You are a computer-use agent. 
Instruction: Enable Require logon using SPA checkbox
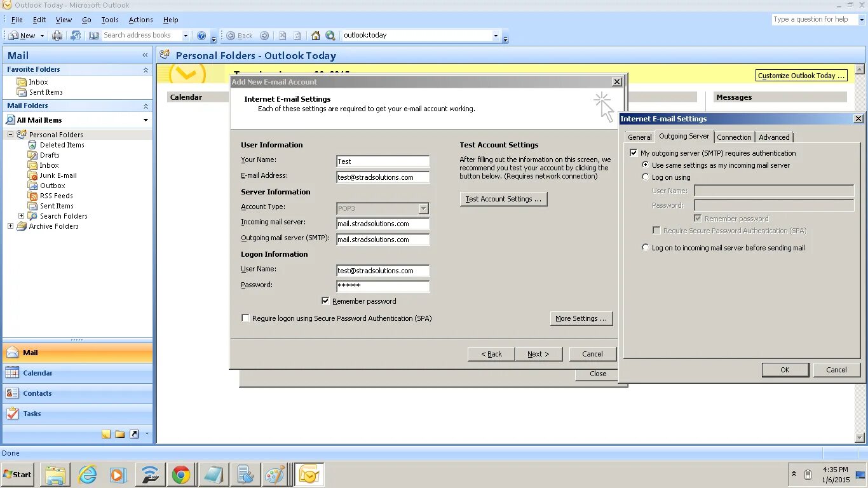245,318
